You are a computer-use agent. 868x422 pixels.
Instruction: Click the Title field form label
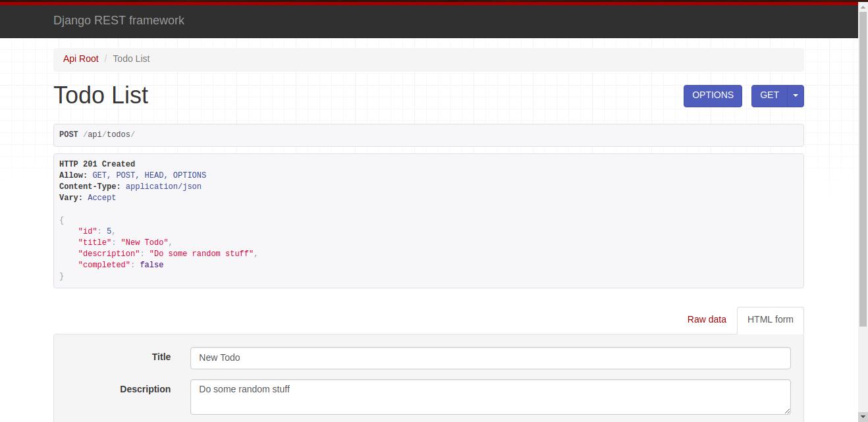[x=161, y=357]
